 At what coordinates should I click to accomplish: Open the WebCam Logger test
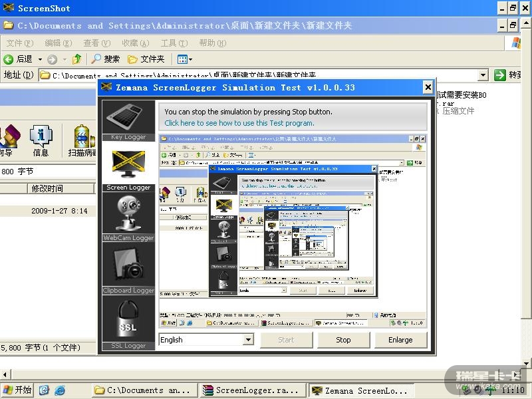pos(128,214)
